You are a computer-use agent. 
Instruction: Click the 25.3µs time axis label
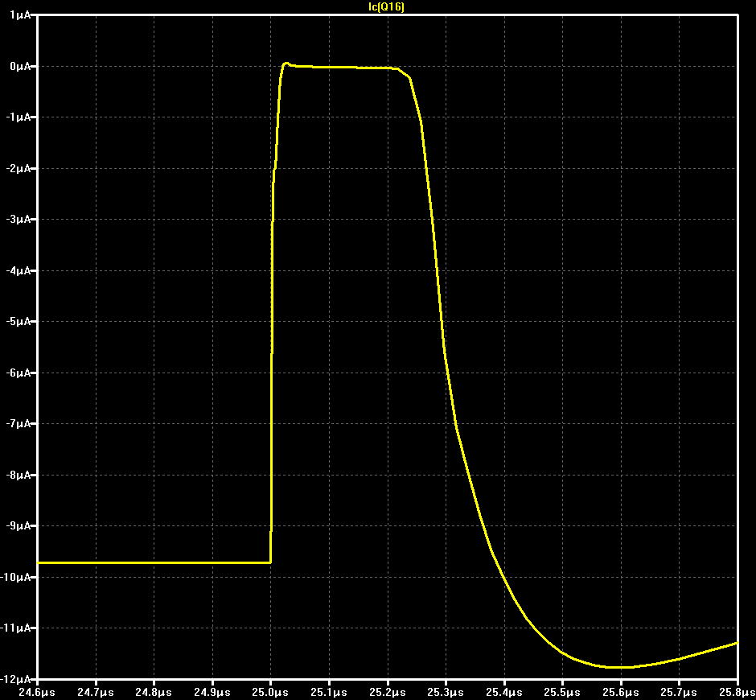pyautogui.click(x=446, y=693)
